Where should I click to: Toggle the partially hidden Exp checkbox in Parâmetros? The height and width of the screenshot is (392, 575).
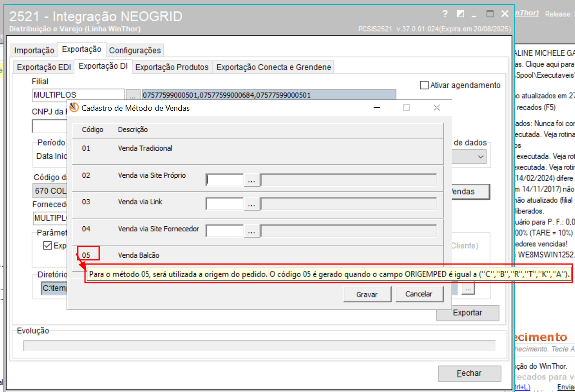[48, 246]
